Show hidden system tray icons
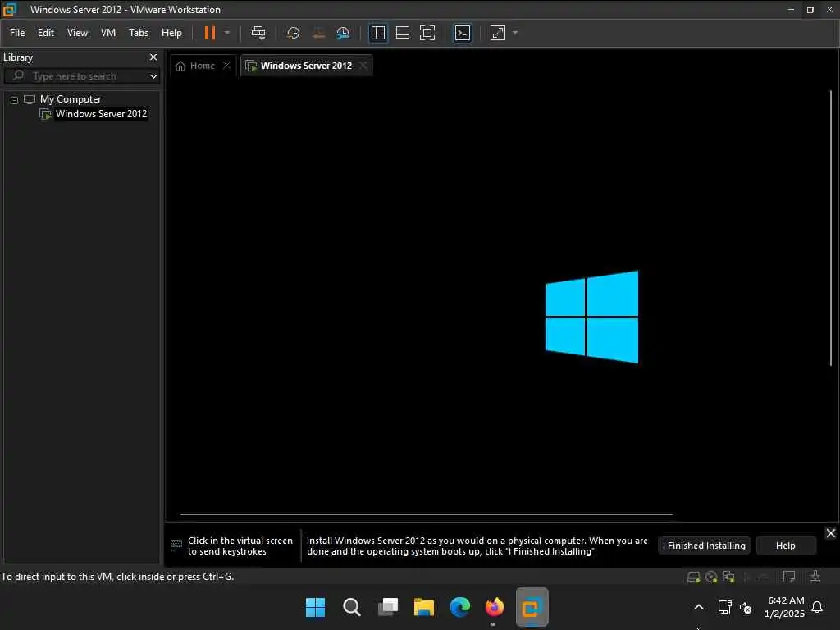 [699, 607]
